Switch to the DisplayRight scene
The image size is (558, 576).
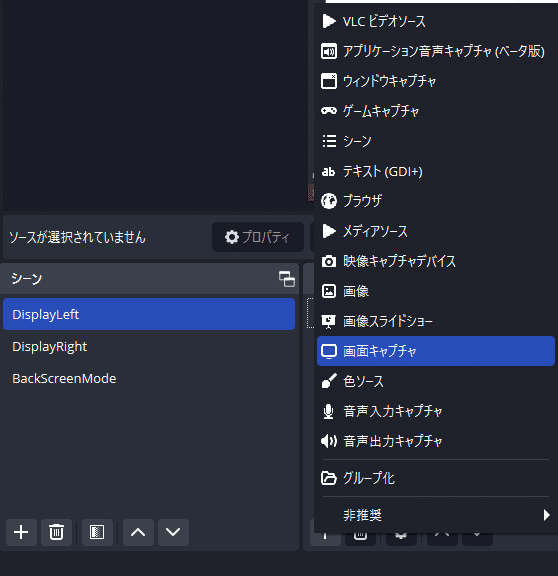pos(149,346)
